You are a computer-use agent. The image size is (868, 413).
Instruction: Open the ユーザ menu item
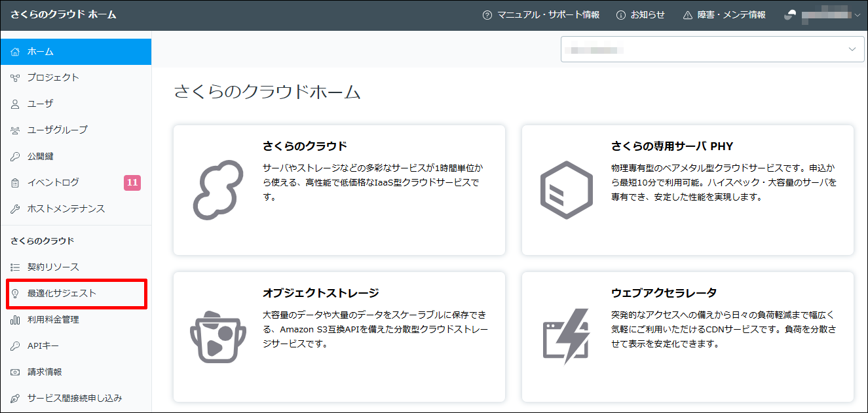[x=76, y=104]
